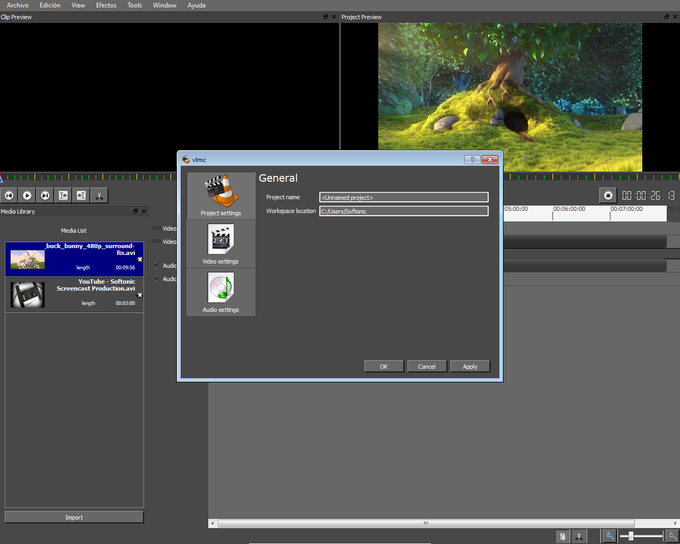Click the skip-to-next-frame button
680x544 pixels.
[45, 196]
